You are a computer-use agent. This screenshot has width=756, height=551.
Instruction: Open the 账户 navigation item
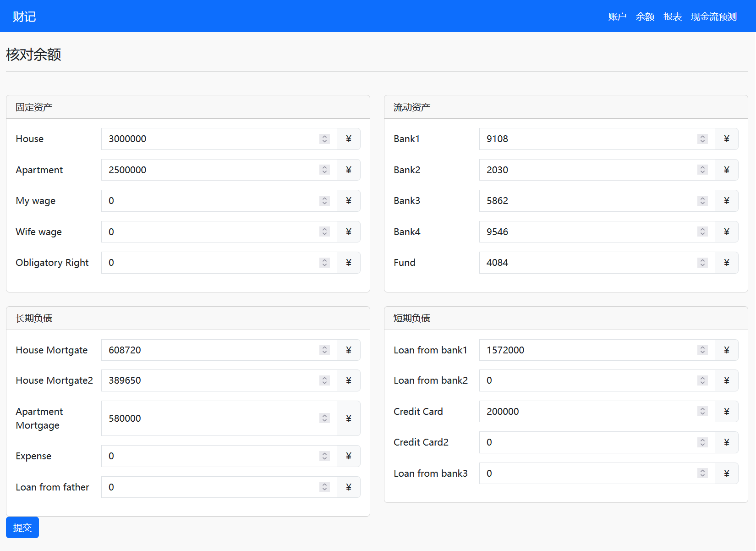[617, 17]
